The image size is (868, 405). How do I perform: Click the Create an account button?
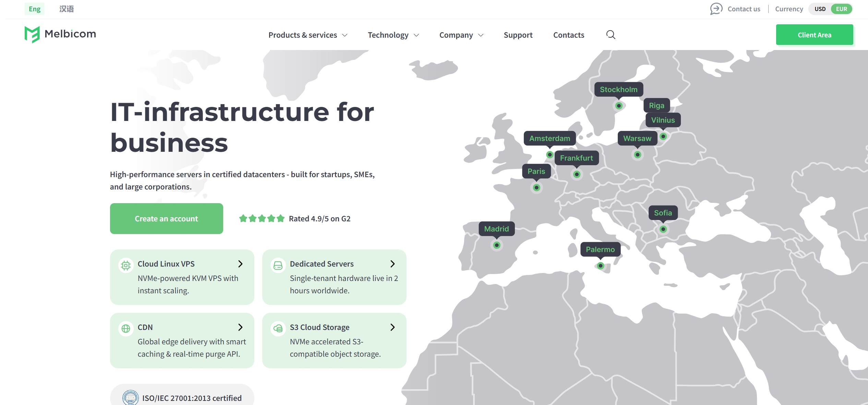(166, 219)
